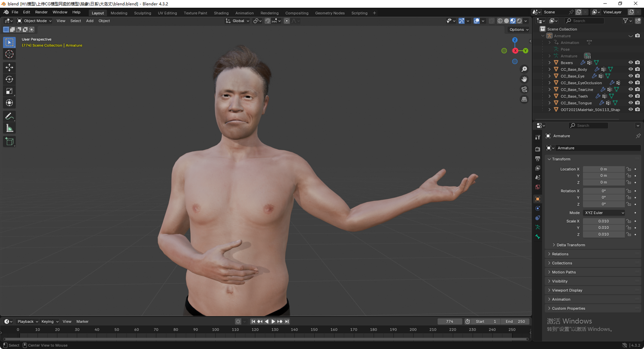
Task: Switch to wireframe viewport shading
Action: click(500, 21)
